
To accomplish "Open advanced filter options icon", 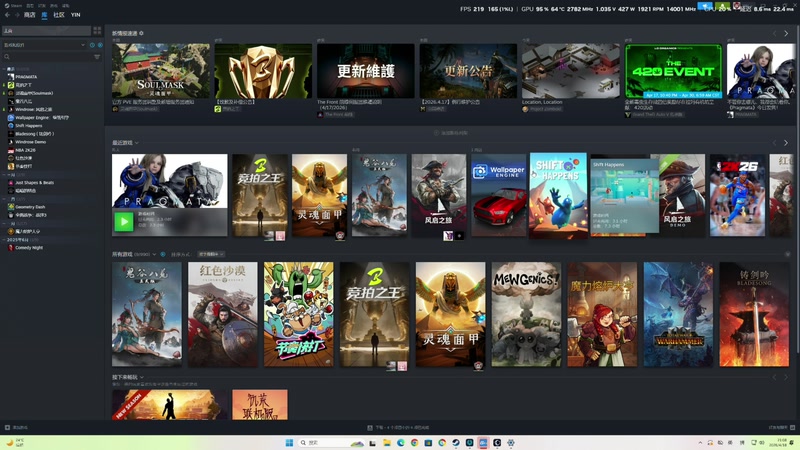I will click(x=97, y=57).
